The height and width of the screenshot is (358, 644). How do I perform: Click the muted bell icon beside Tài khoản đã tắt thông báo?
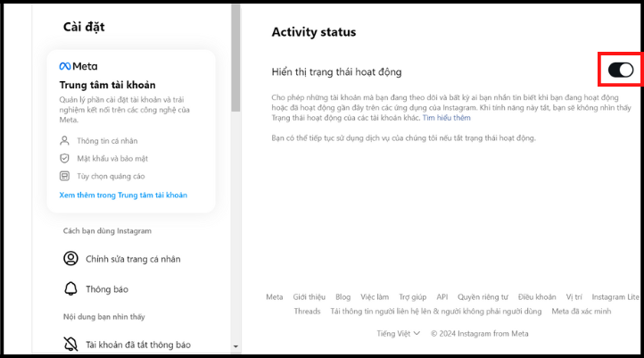pyautogui.click(x=70, y=344)
